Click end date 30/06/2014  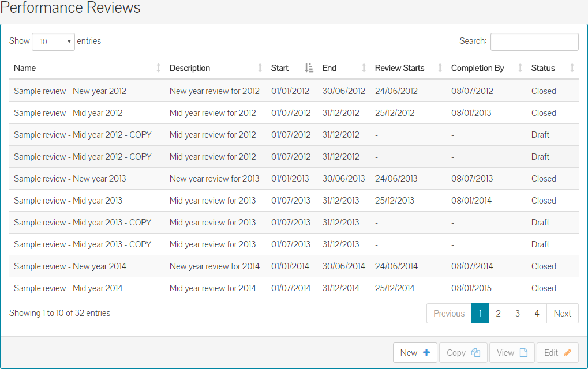(344, 266)
